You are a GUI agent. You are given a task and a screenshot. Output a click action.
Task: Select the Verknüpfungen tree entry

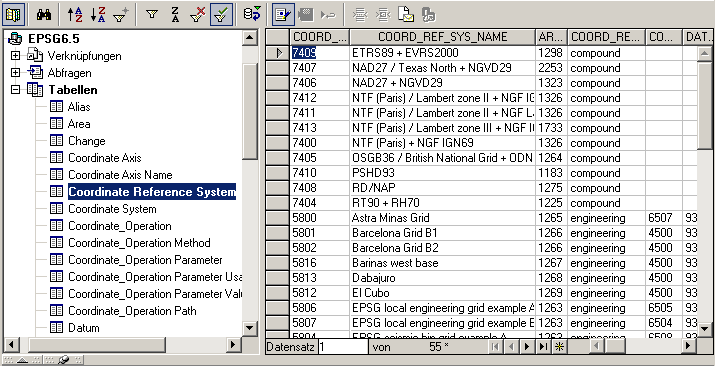tap(84, 56)
